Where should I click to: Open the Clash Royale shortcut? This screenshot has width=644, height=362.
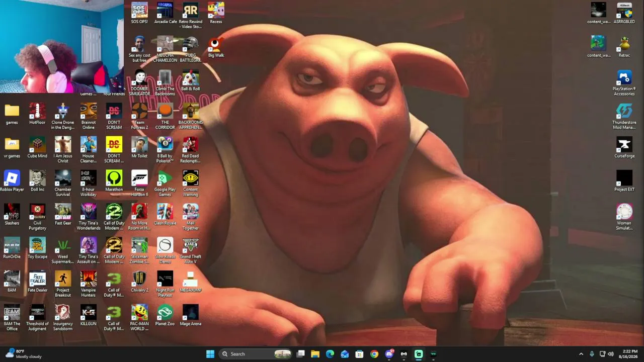[165, 215]
